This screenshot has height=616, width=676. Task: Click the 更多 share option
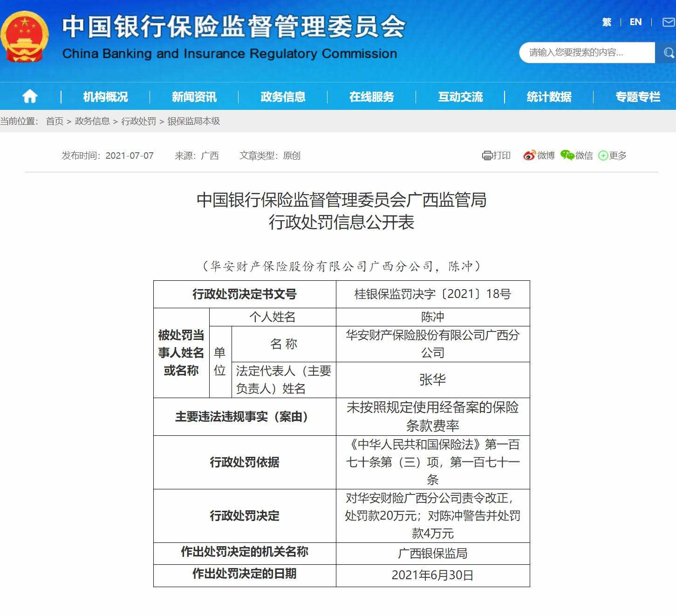click(618, 156)
